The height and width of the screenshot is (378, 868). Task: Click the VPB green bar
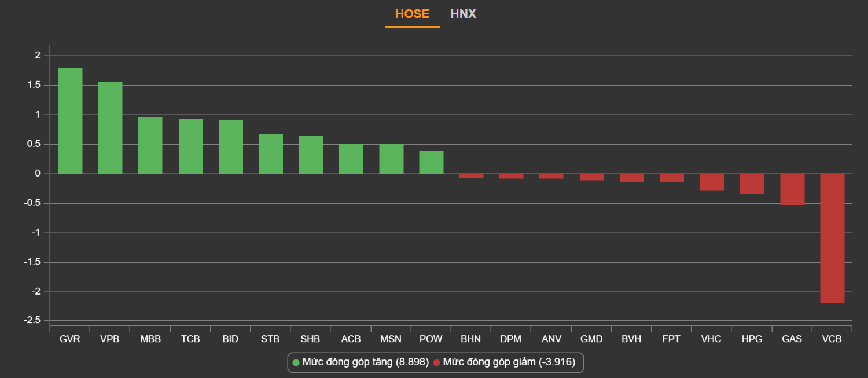110,128
